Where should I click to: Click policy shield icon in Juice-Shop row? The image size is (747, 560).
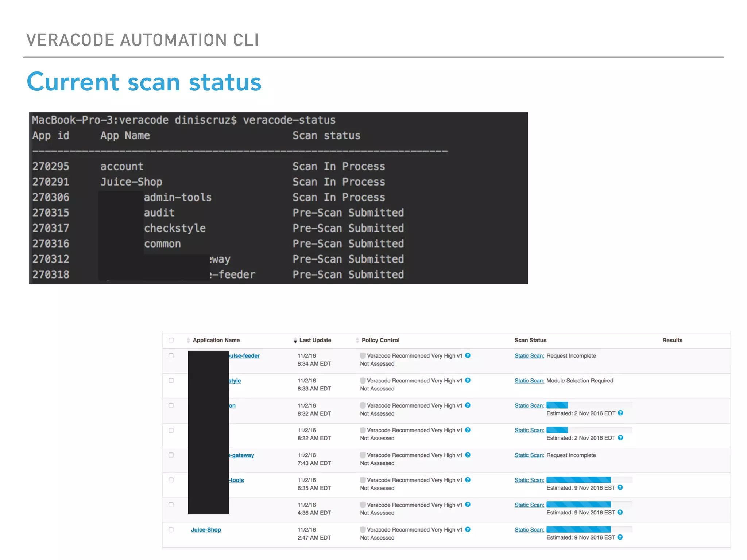point(363,529)
